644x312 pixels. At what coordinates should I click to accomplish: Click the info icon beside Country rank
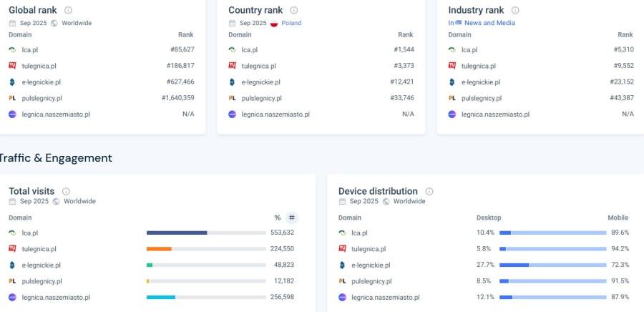coord(294,11)
